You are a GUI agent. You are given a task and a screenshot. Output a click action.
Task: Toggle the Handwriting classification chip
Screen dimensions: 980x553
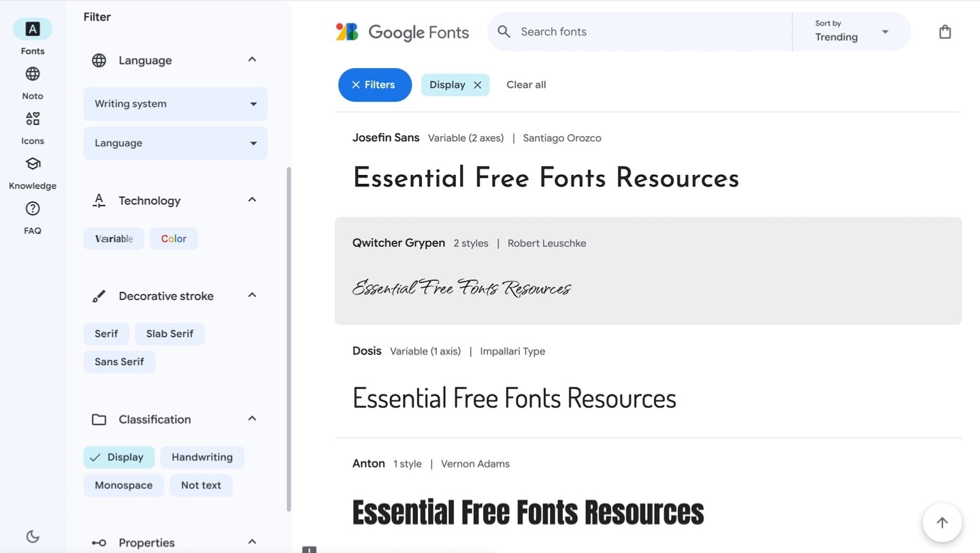point(202,458)
